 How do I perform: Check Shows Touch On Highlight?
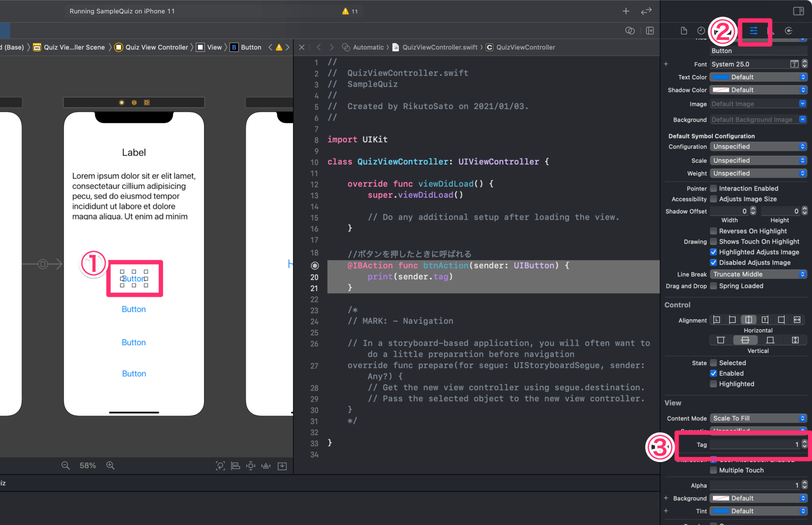(x=714, y=241)
